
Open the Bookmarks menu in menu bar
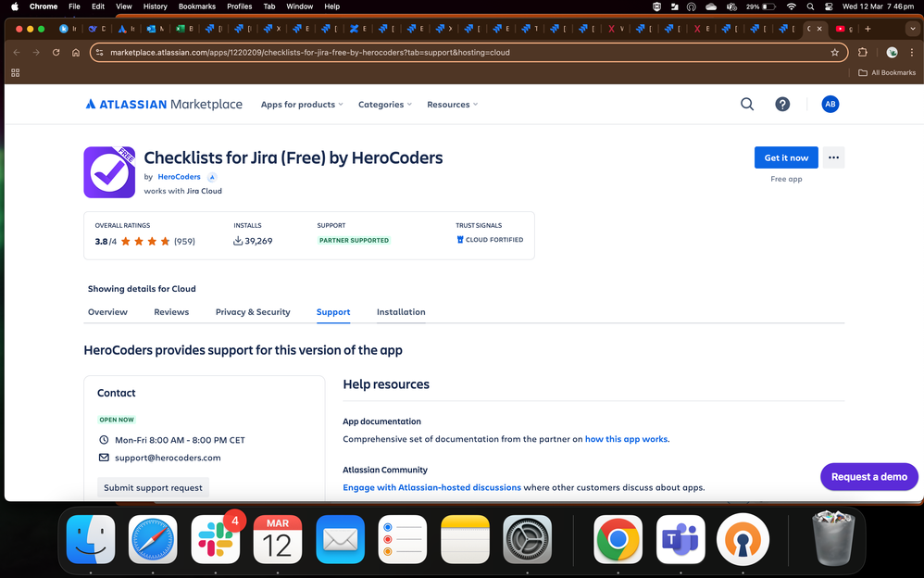click(197, 6)
